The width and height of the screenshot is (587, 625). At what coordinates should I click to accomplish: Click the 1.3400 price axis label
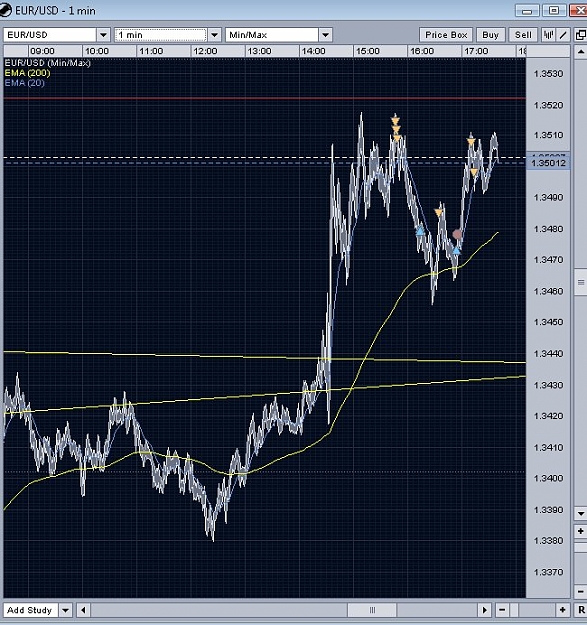coord(548,478)
